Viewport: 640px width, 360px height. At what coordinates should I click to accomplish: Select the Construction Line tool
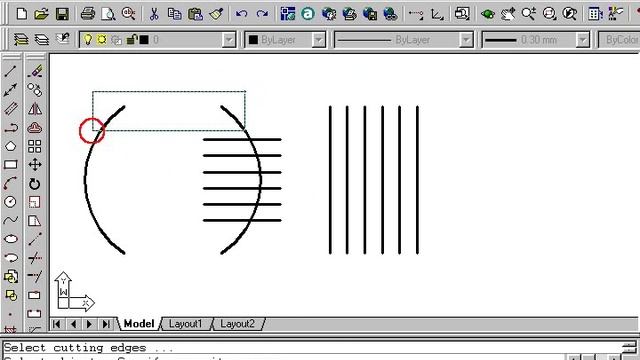point(11,90)
